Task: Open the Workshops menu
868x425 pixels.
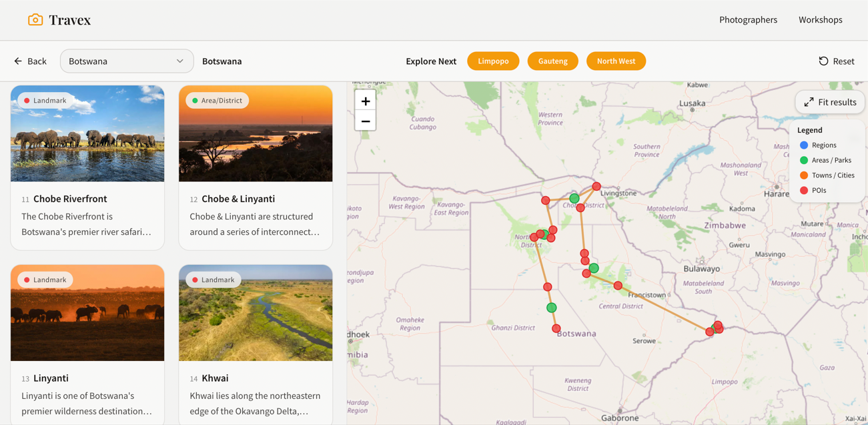Action: pos(821,20)
